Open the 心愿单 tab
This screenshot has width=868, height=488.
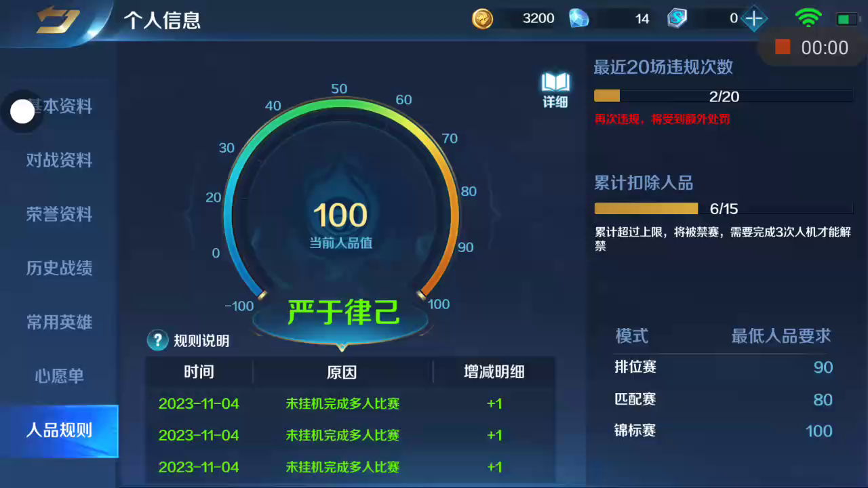[x=59, y=375]
